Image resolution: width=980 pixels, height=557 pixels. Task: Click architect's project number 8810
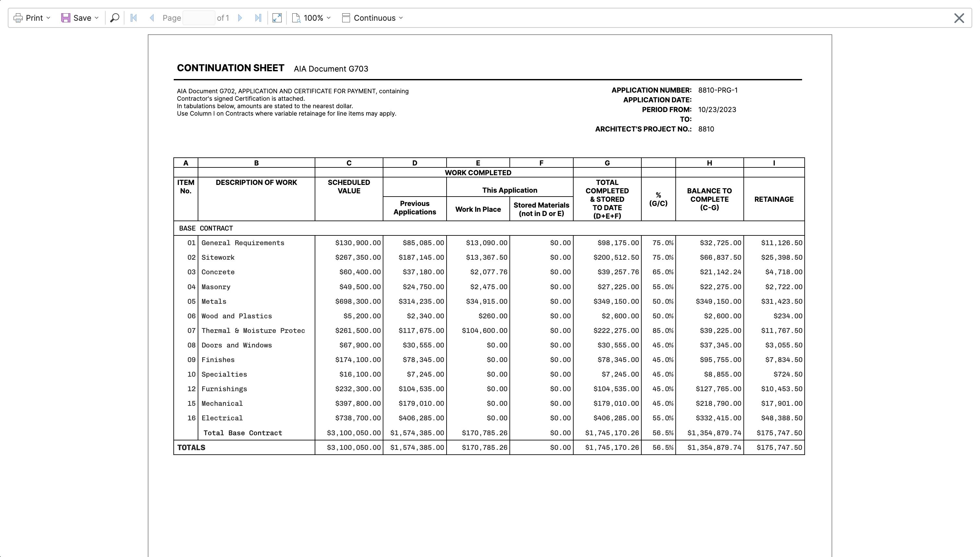pyautogui.click(x=706, y=129)
